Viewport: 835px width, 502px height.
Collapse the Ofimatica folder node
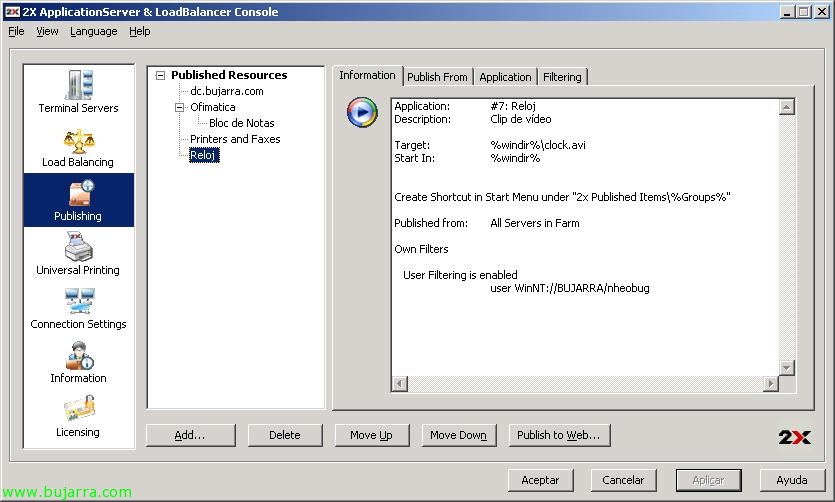179,108
